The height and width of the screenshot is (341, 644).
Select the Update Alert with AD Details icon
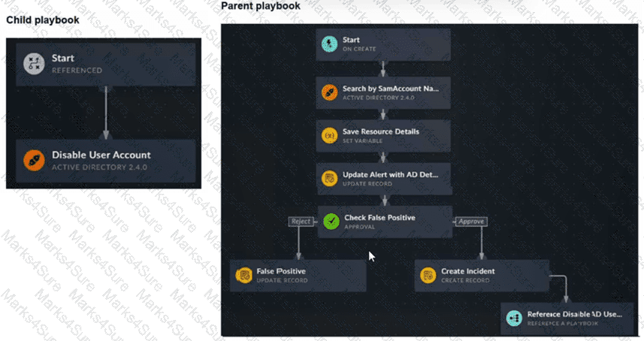(329, 179)
